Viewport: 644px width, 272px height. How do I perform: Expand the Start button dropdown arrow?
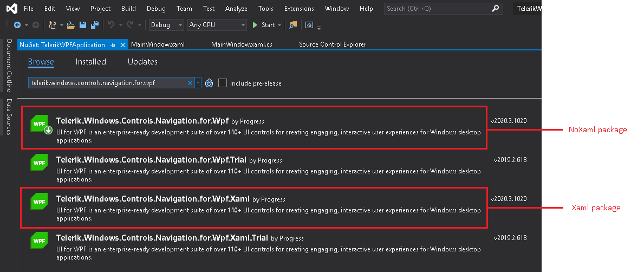pos(279,25)
